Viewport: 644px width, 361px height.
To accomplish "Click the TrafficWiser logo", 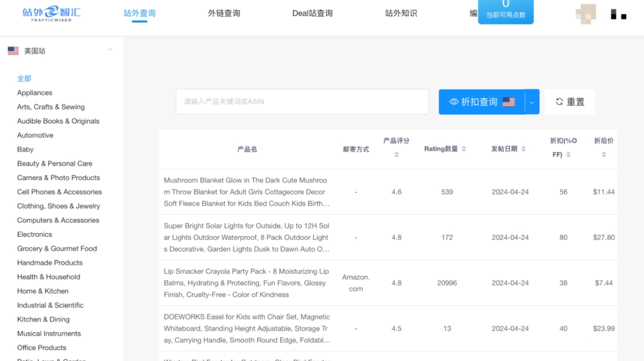I will point(51,13).
